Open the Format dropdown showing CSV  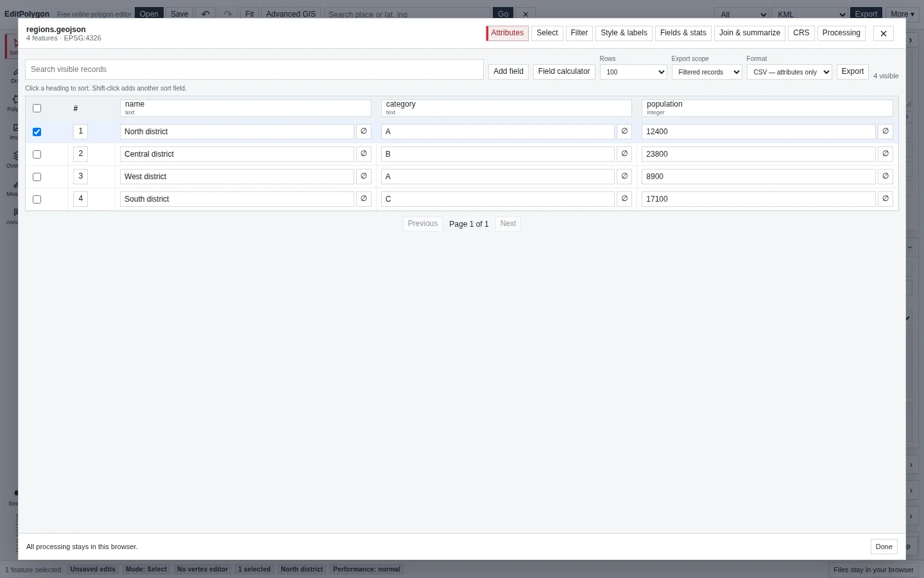coord(789,72)
